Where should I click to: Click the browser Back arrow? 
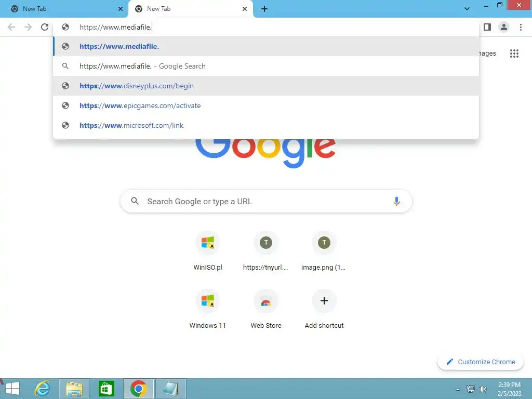11,27
